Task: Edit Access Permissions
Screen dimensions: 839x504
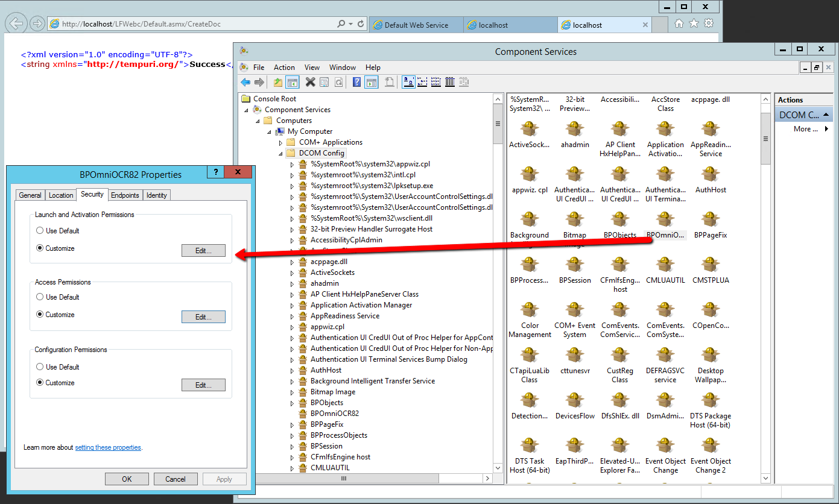Action: click(x=203, y=317)
